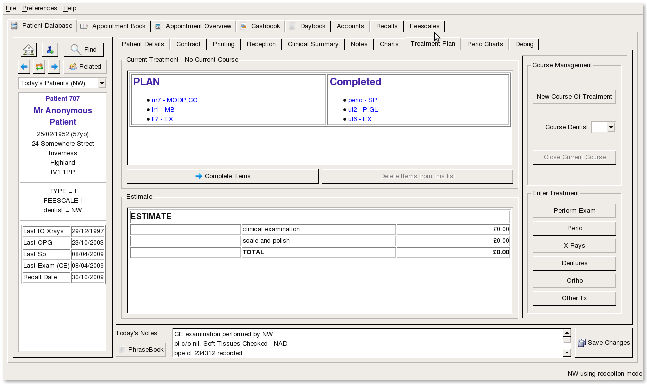Click 'Mr Anonymous Patient' name text
Screen dimensions: 647x384
[x=63, y=116]
